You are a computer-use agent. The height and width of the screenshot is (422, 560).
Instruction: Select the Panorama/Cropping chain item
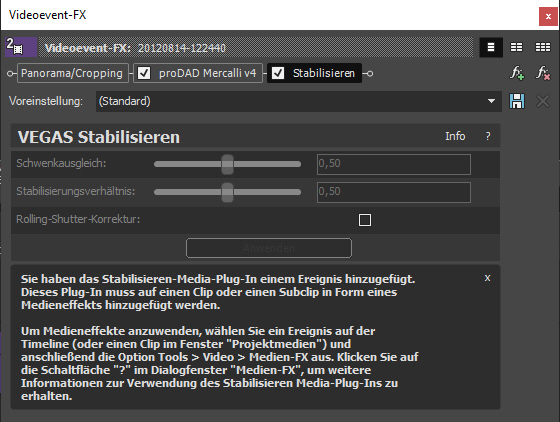pos(72,73)
